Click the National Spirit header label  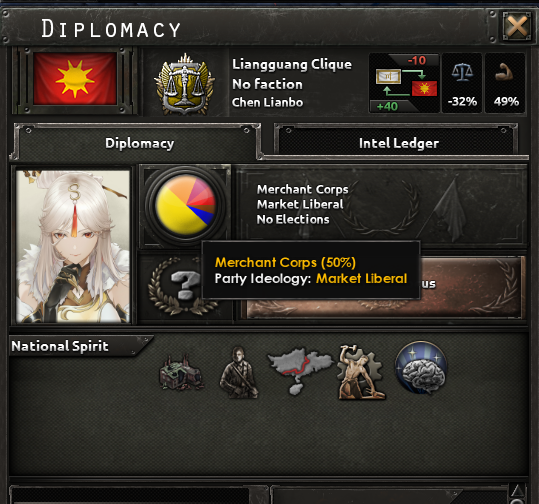[60, 346]
